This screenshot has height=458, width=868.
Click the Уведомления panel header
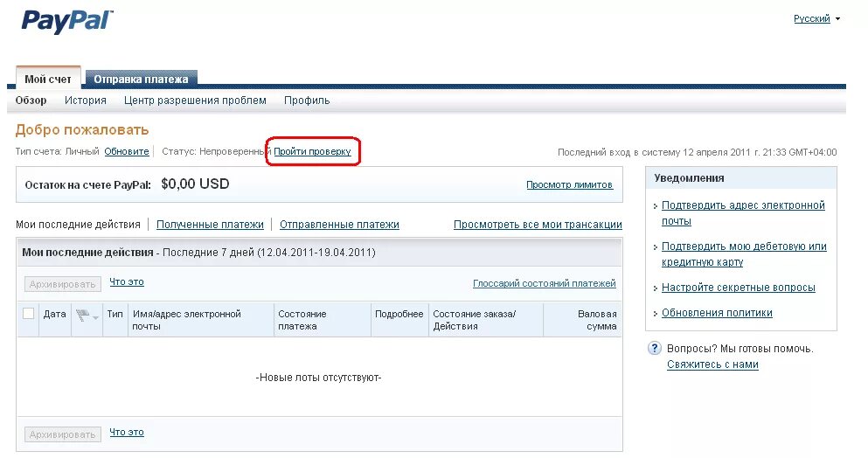click(x=741, y=178)
